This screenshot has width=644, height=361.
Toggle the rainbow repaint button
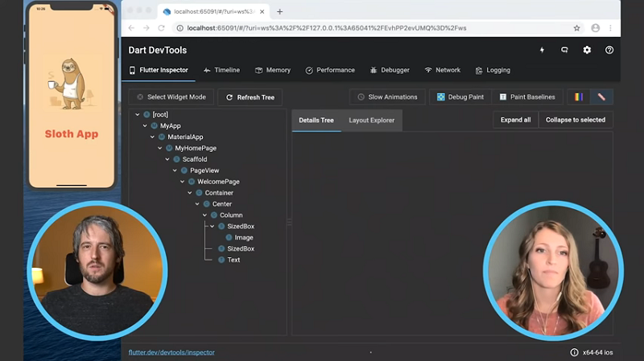coord(578,96)
